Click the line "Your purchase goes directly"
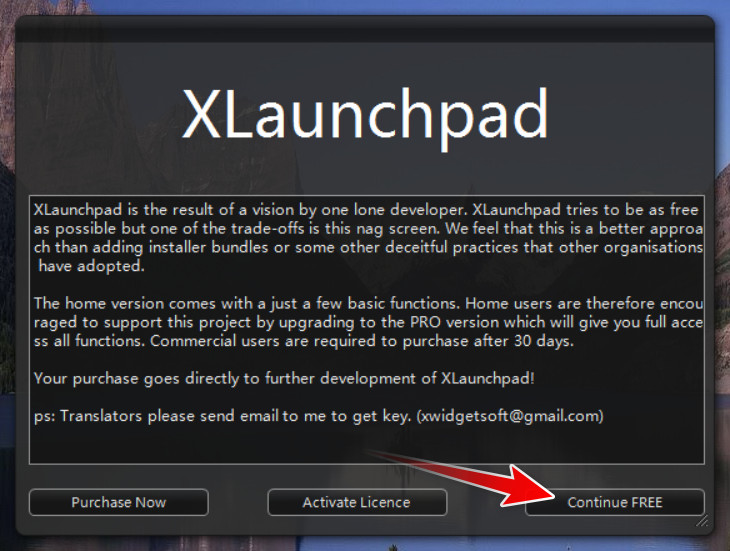 click(284, 378)
